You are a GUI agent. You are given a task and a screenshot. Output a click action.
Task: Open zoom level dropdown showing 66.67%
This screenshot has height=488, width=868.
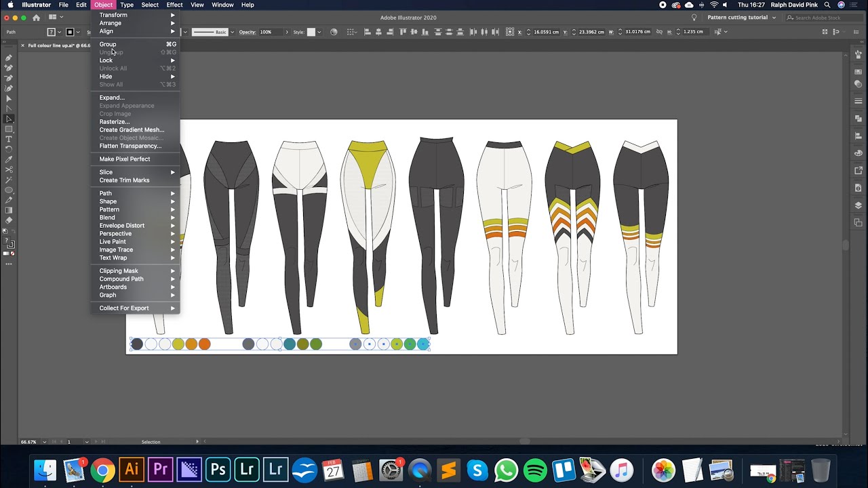coord(45,442)
